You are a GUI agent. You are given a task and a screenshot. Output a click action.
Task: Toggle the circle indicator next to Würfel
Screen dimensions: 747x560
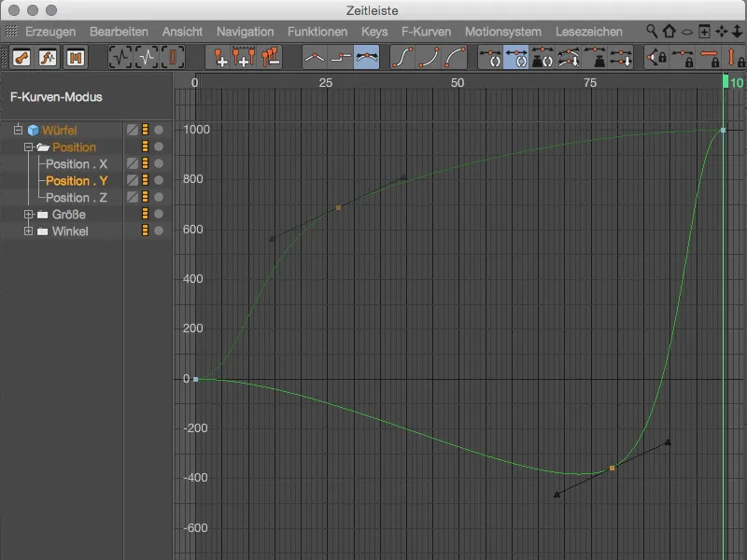click(160, 129)
